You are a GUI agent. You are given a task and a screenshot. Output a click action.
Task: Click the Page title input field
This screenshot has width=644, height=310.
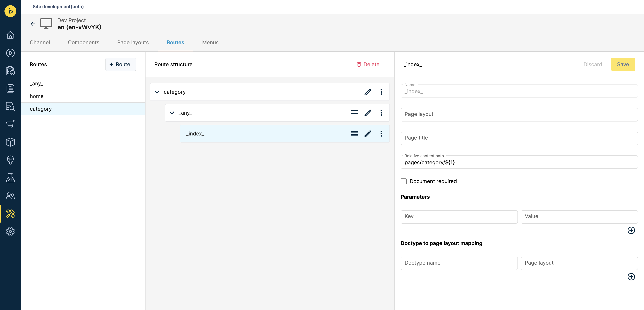(x=519, y=138)
